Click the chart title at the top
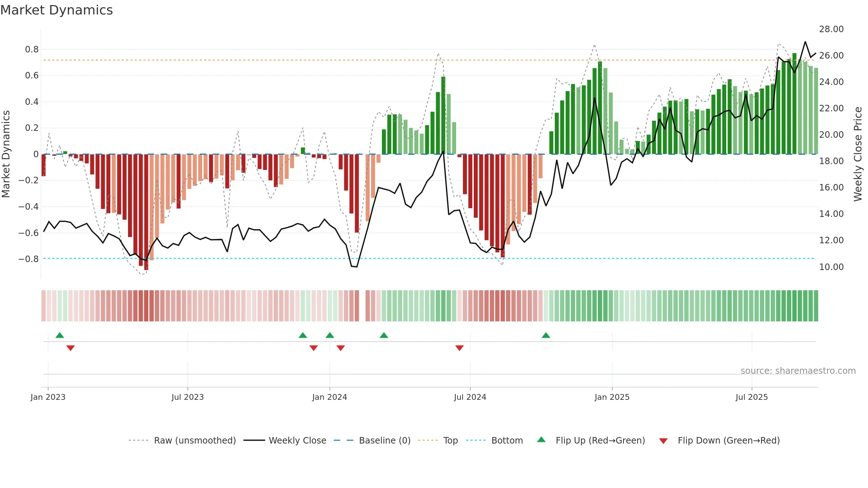This screenshot has width=868, height=488. pyautogui.click(x=56, y=10)
